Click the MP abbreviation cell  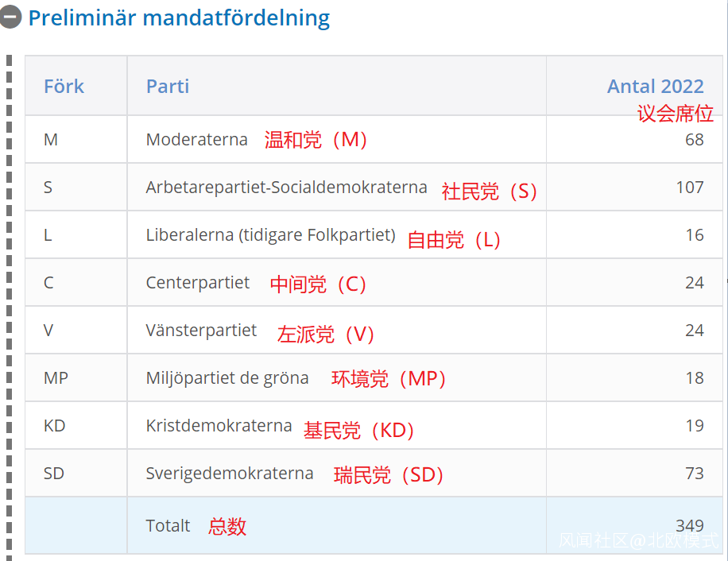56,378
